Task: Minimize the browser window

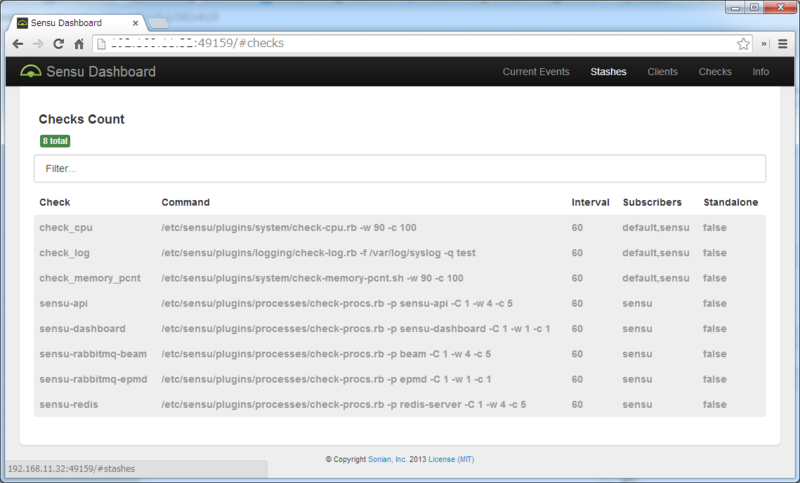Action: [x=735, y=7]
